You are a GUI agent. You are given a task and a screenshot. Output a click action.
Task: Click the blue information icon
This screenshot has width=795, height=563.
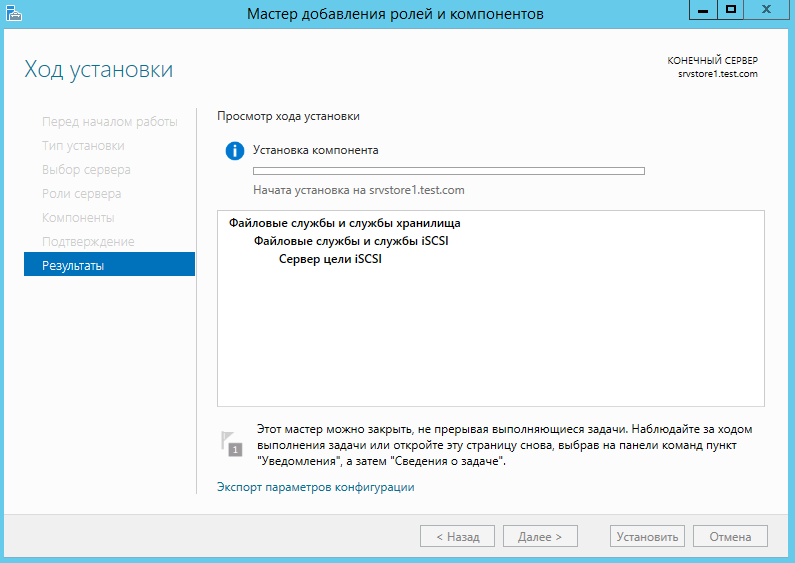tap(235, 151)
